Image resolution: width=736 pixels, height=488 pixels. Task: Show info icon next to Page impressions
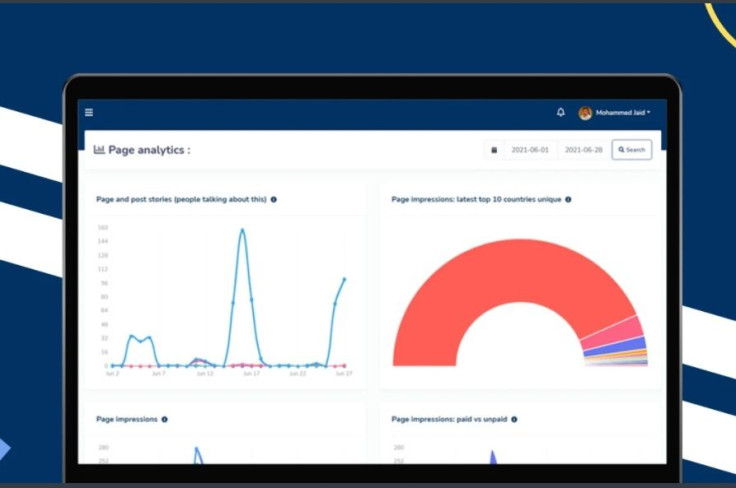point(164,419)
